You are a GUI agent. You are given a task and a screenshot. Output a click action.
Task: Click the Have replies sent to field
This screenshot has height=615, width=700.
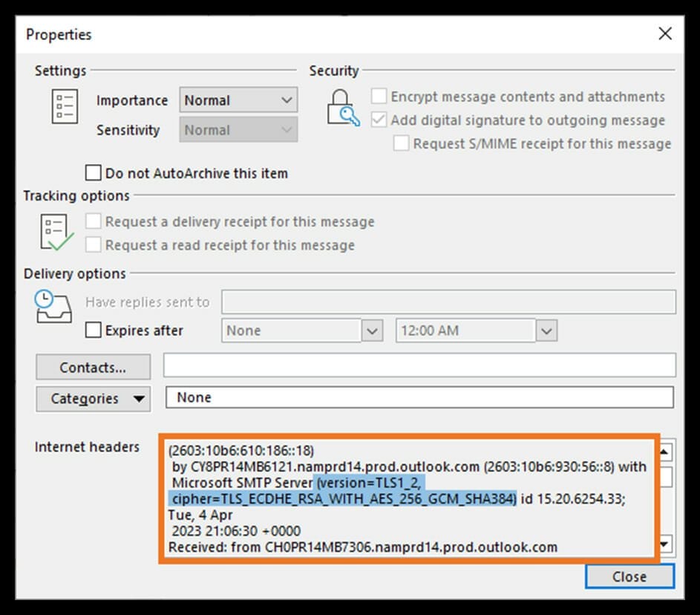(448, 302)
